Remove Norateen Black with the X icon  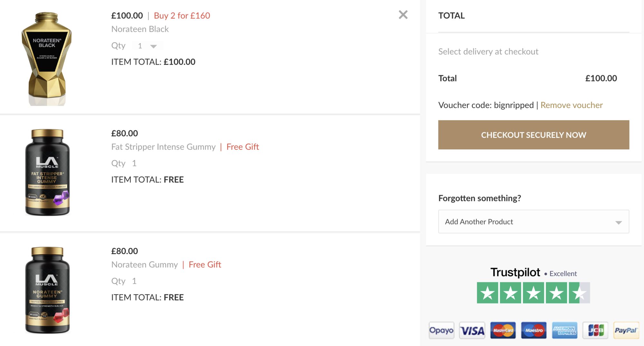tap(403, 15)
